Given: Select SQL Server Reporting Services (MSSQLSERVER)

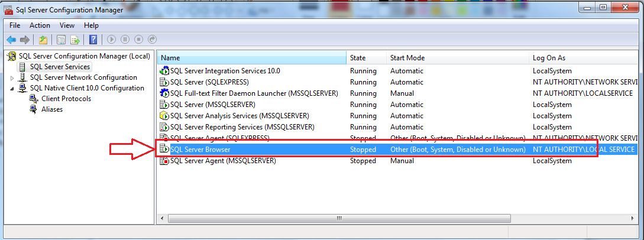Looking at the screenshot, I should click(242, 127).
